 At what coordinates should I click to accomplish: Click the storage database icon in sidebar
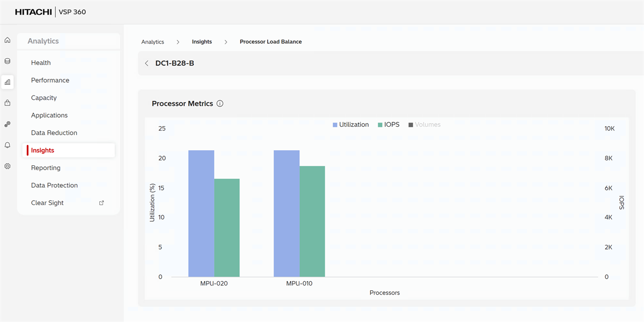coord(8,61)
